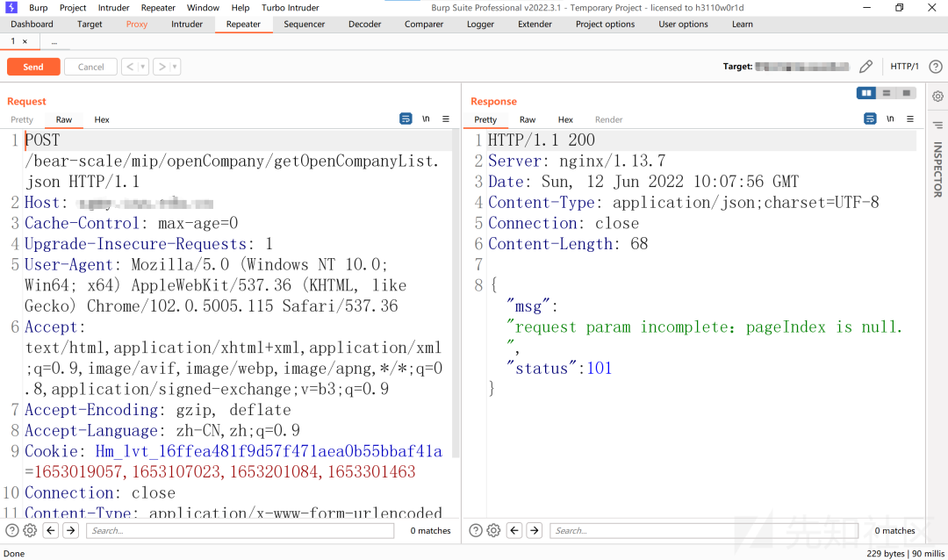The width and height of the screenshot is (948, 560).
Task: Open response search help icon
Action: (476, 530)
